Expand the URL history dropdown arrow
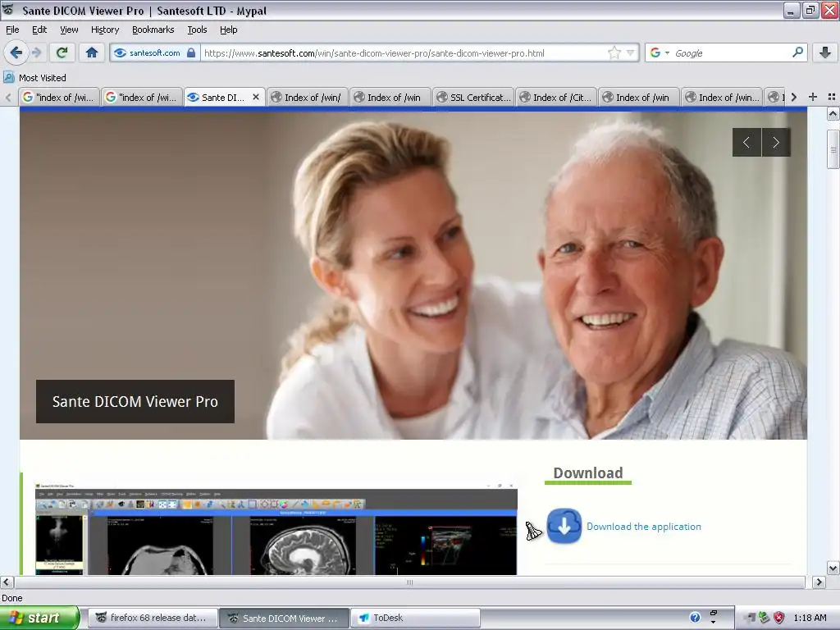 [631, 52]
